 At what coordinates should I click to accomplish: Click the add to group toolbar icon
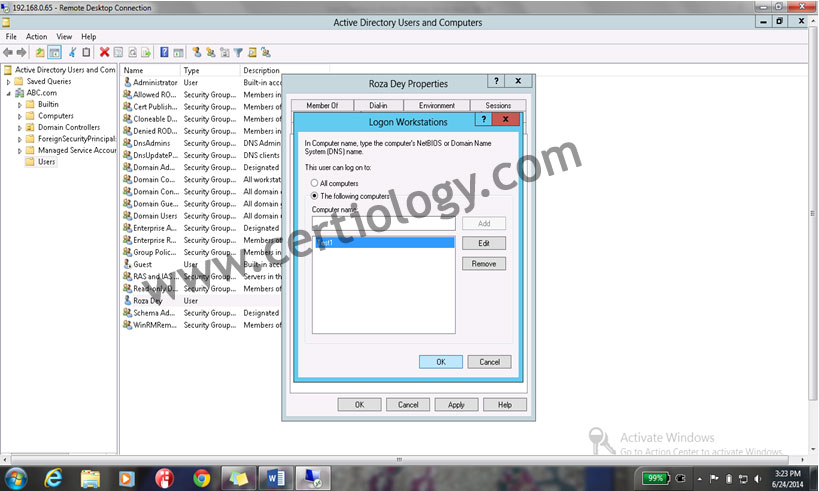[266, 52]
